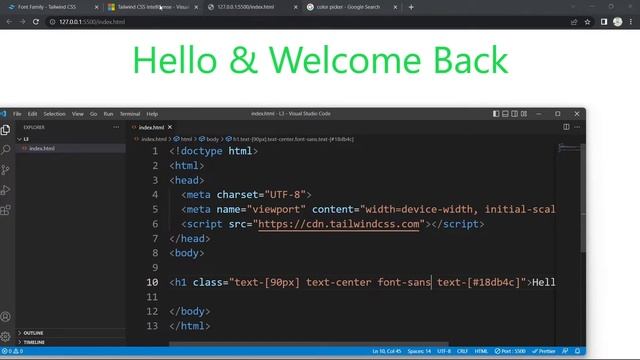Toggle the primary side bar layout icon

[496, 114]
